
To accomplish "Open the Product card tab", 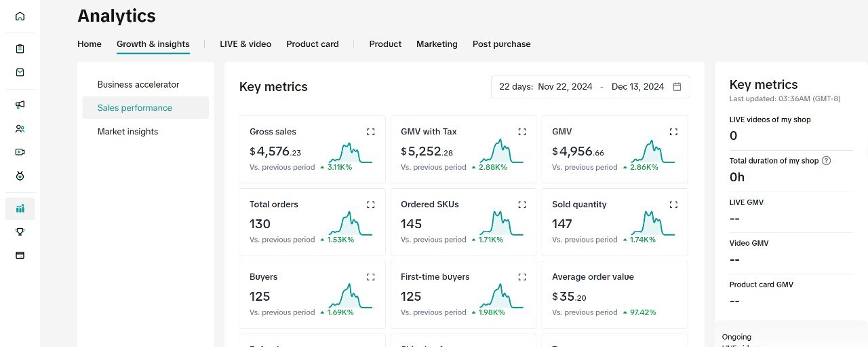I will (313, 44).
